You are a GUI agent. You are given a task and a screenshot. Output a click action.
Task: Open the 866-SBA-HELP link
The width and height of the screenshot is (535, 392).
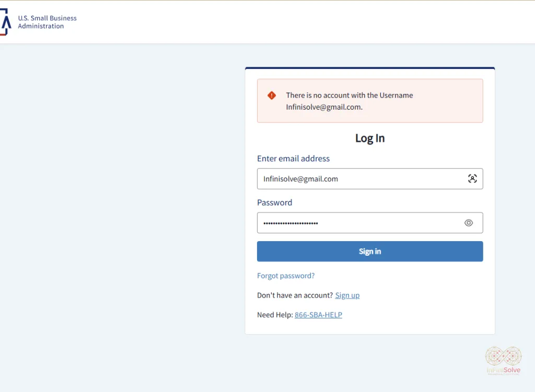coord(318,315)
